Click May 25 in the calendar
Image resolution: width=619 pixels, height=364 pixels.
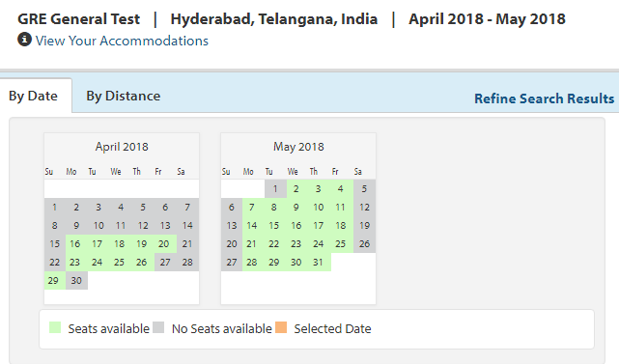(x=342, y=244)
